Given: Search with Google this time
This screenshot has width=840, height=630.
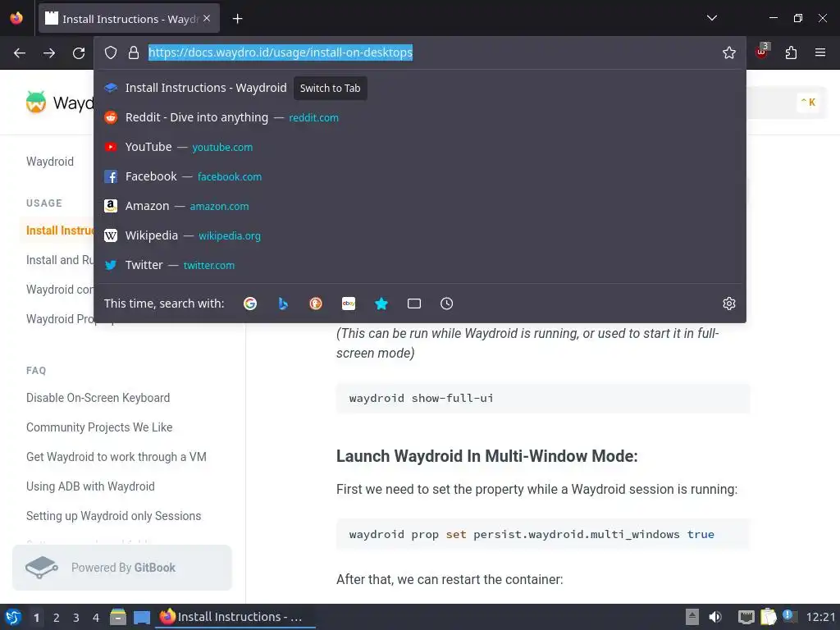Looking at the screenshot, I should (250, 304).
